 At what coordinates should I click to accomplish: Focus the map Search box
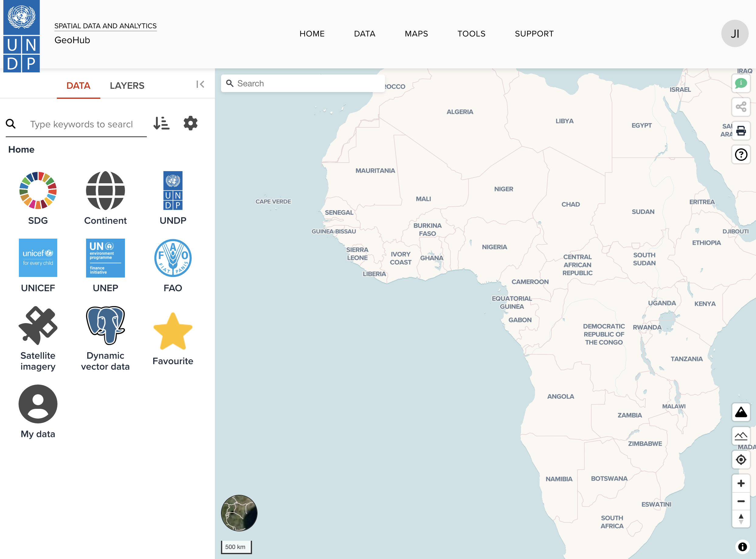point(303,83)
